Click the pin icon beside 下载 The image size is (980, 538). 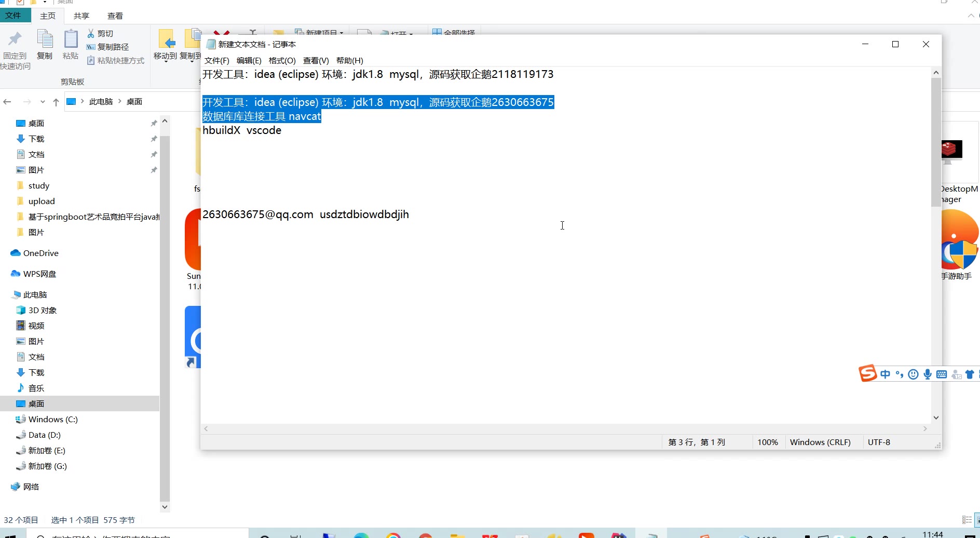154,139
